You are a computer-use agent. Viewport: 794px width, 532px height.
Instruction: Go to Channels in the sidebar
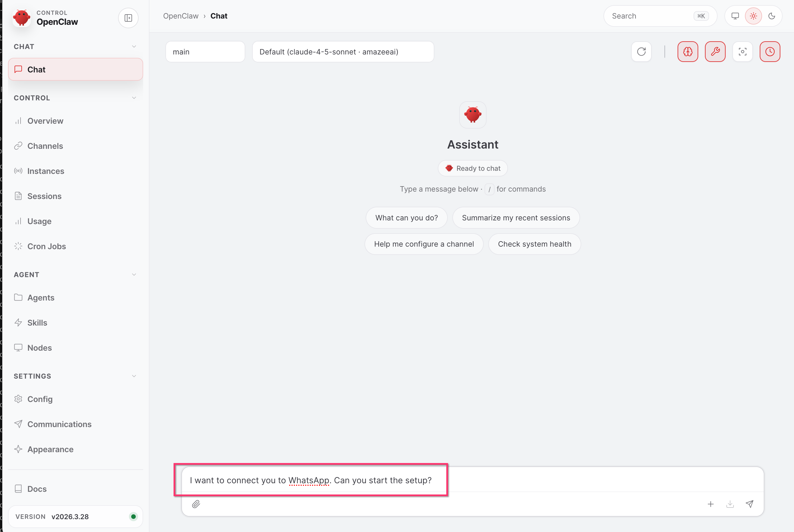click(x=75, y=146)
